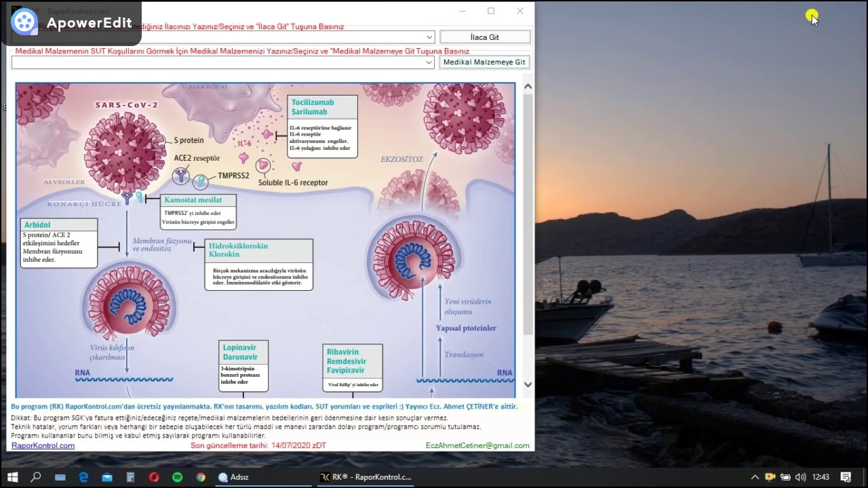868x488 pixels.
Task: Open the RaporKontrol.com link
Action: coord(43,445)
